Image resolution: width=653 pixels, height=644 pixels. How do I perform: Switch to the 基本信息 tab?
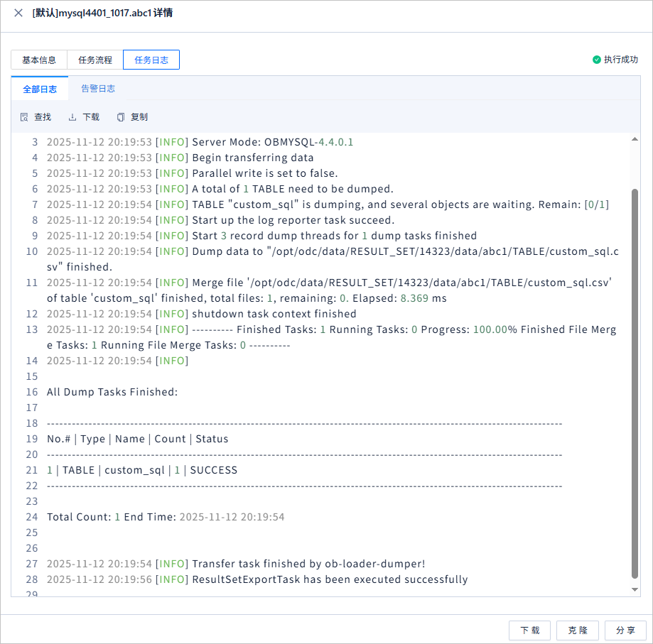[x=39, y=60]
